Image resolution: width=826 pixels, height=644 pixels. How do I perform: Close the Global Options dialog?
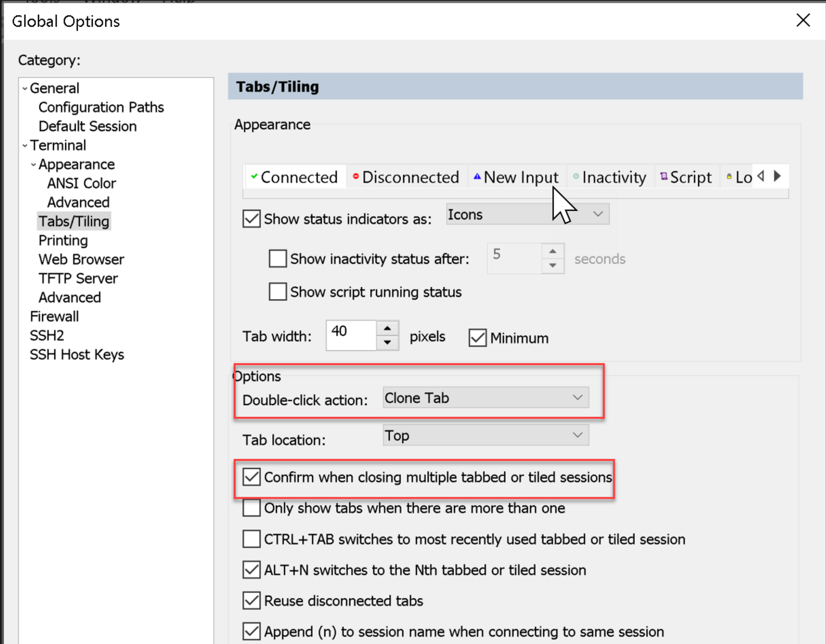(x=803, y=20)
